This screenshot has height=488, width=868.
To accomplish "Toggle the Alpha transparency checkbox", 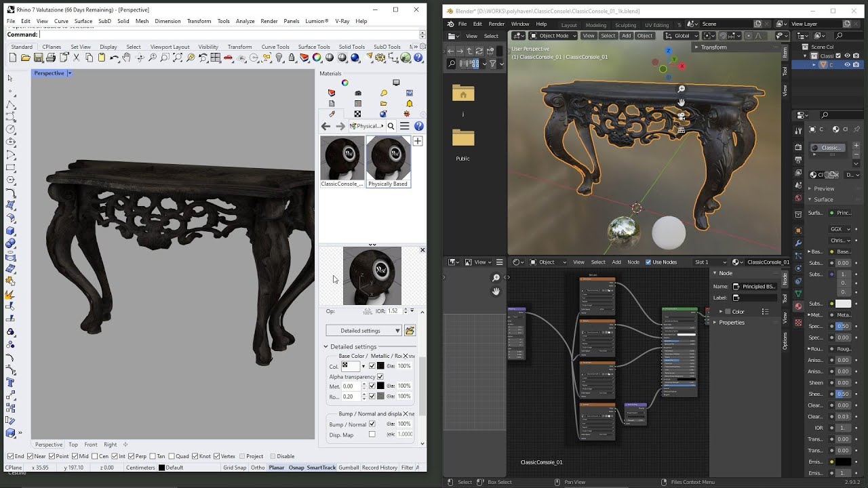I will [380, 376].
